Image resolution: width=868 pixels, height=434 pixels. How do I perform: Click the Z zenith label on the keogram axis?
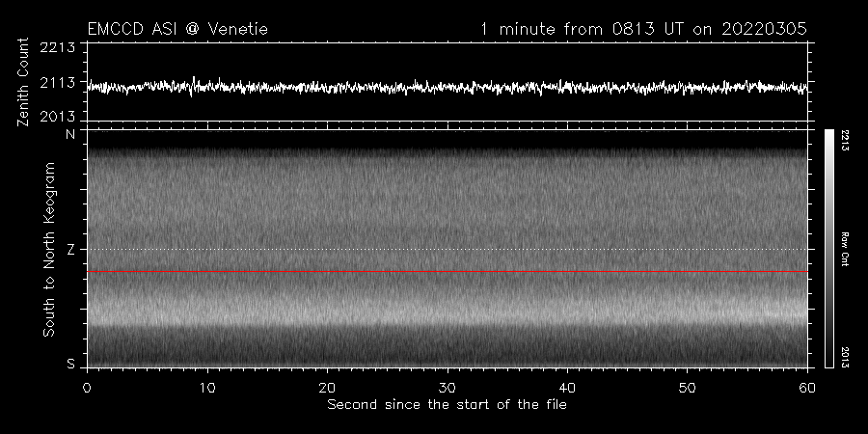70,250
